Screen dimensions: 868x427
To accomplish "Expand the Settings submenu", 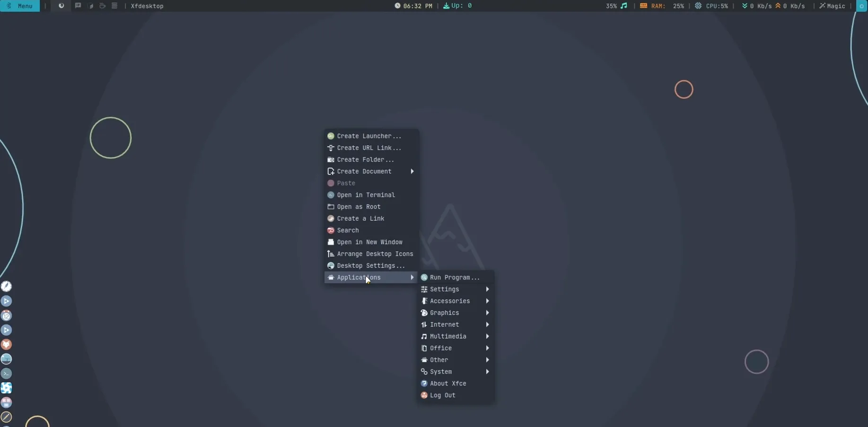I will click(456, 289).
